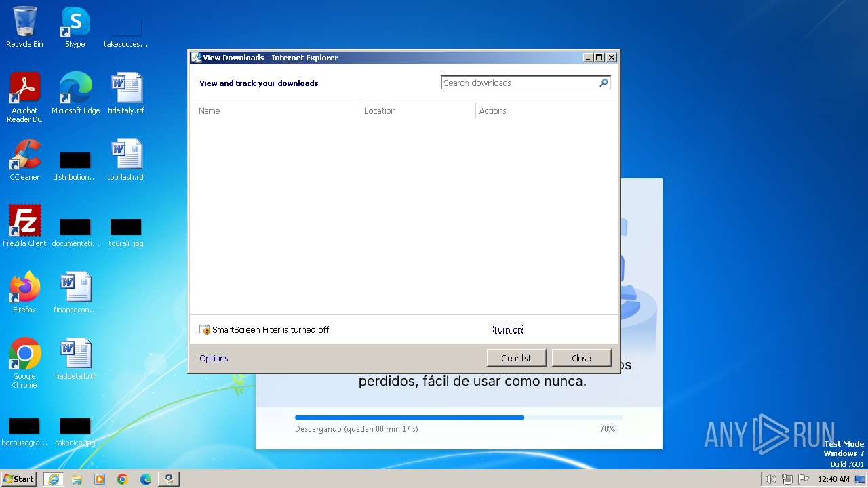
Task: Click the network tray icon
Action: click(x=787, y=479)
